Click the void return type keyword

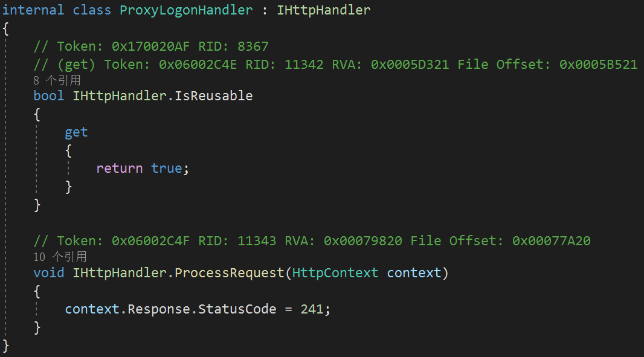[x=49, y=273]
